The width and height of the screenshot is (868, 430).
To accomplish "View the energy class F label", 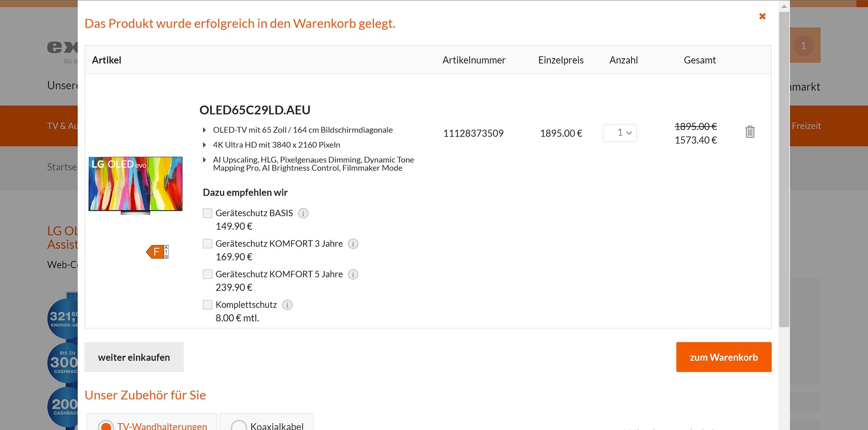I will [x=157, y=252].
